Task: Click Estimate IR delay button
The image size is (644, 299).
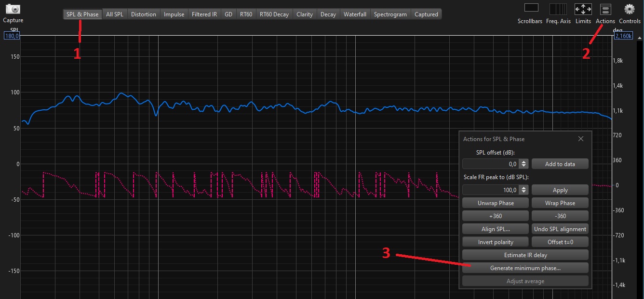Action: click(525, 255)
